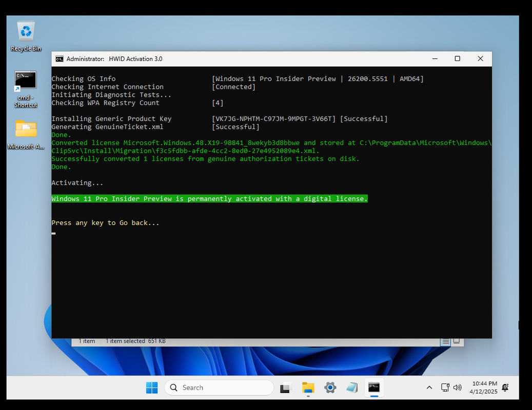532x410 pixels.
Task: Click the command prompt icon in title bar
Action: point(60,59)
